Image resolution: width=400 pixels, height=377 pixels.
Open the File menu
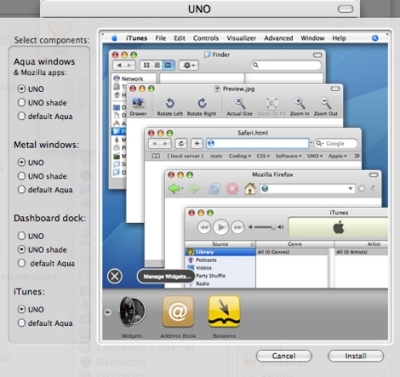(161, 38)
